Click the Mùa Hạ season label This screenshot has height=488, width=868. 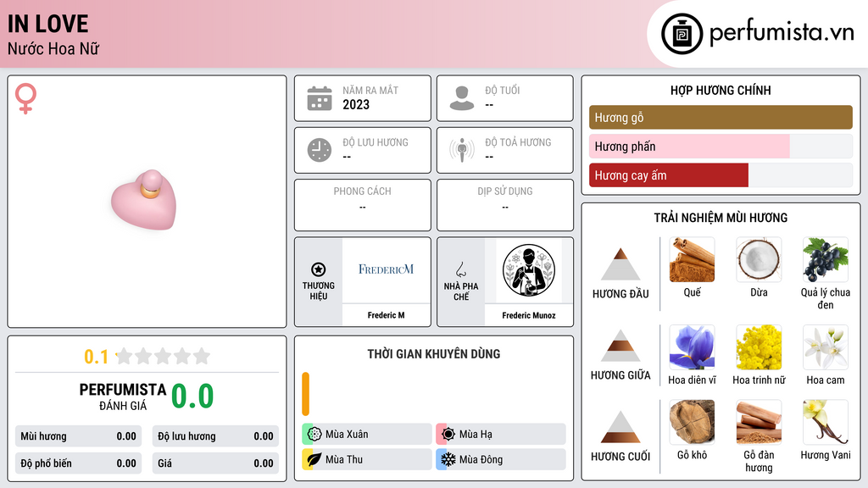coord(476,435)
